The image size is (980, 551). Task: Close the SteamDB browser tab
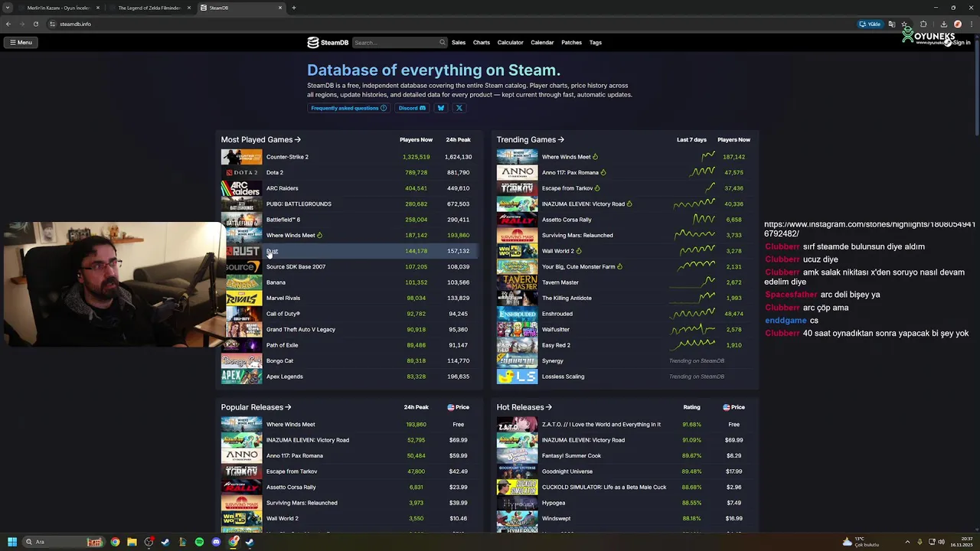[280, 8]
